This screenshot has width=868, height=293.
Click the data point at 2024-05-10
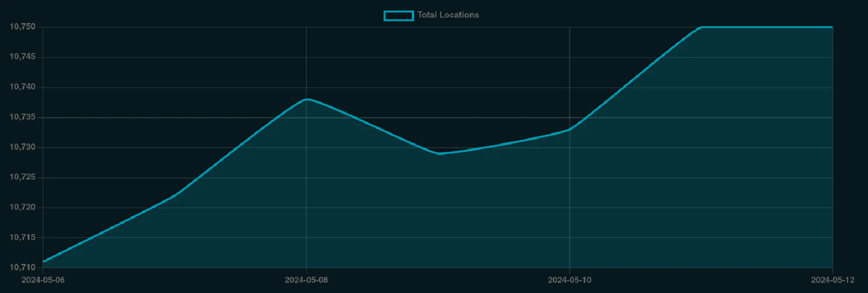[570, 129]
